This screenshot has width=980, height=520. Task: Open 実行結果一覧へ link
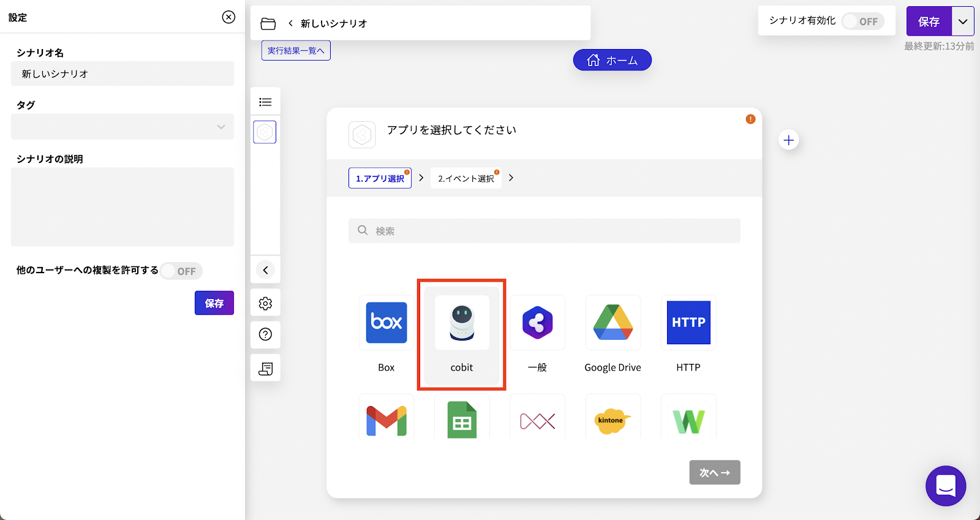click(x=296, y=50)
